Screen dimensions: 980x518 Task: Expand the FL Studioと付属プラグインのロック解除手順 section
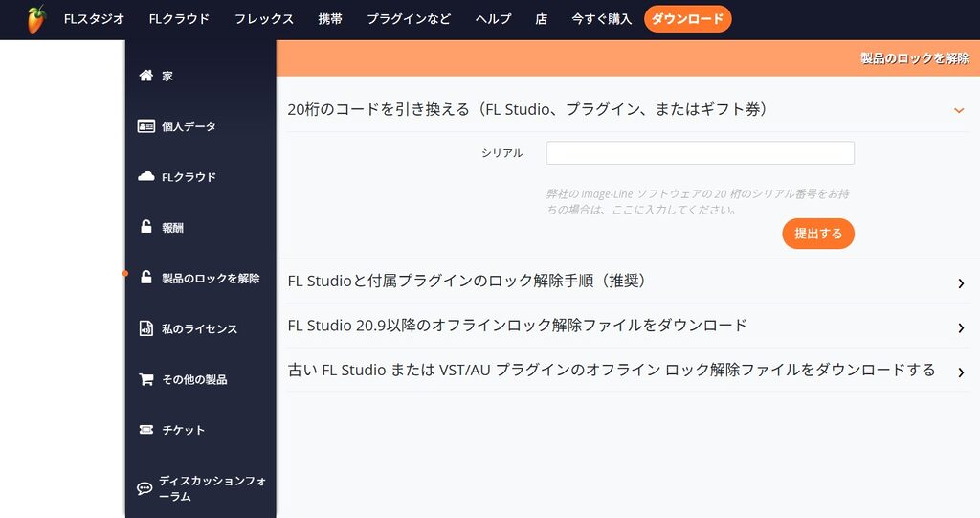click(x=628, y=281)
